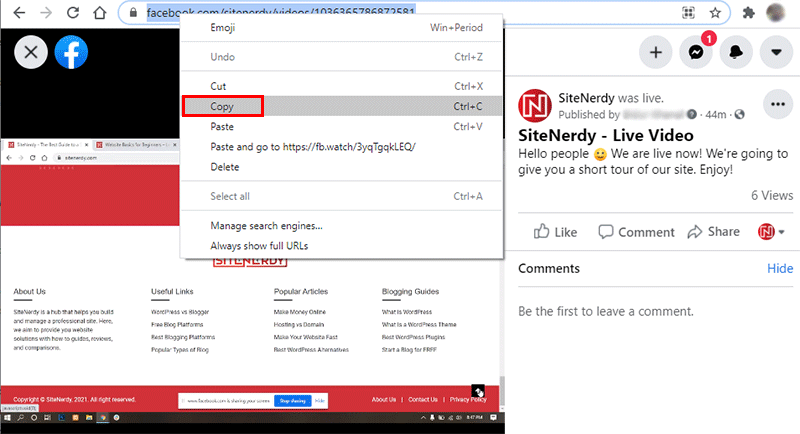The width and height of the screenshot is (800, 434).
Task: Open Messenger with one notification
Action: 696,52
